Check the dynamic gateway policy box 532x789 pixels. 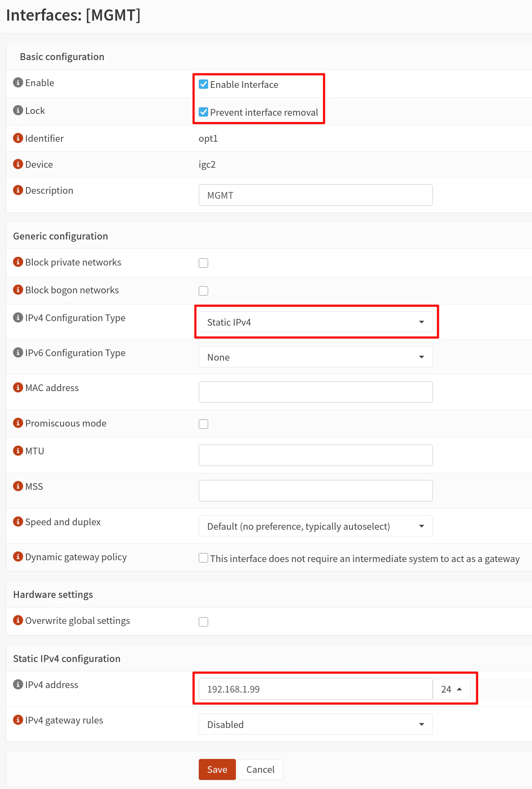pos(204,558)
